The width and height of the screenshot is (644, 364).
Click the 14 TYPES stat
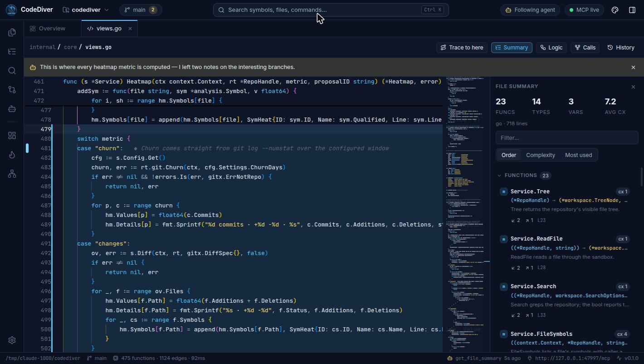(x=541, y=106)
